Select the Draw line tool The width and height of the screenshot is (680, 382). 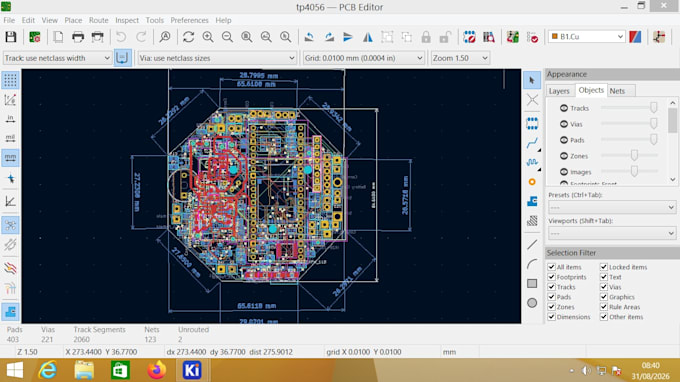pos(532,245)
